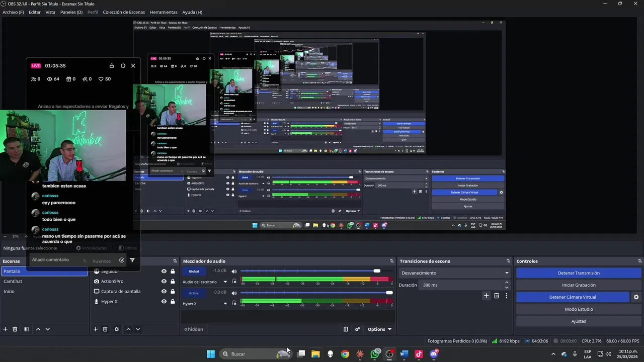The height and width of the screenshot is (362, 644).
Task: Click the filter funnel icon in TikTok overlay
Action: pyautogui.click(x=132, y=260)
